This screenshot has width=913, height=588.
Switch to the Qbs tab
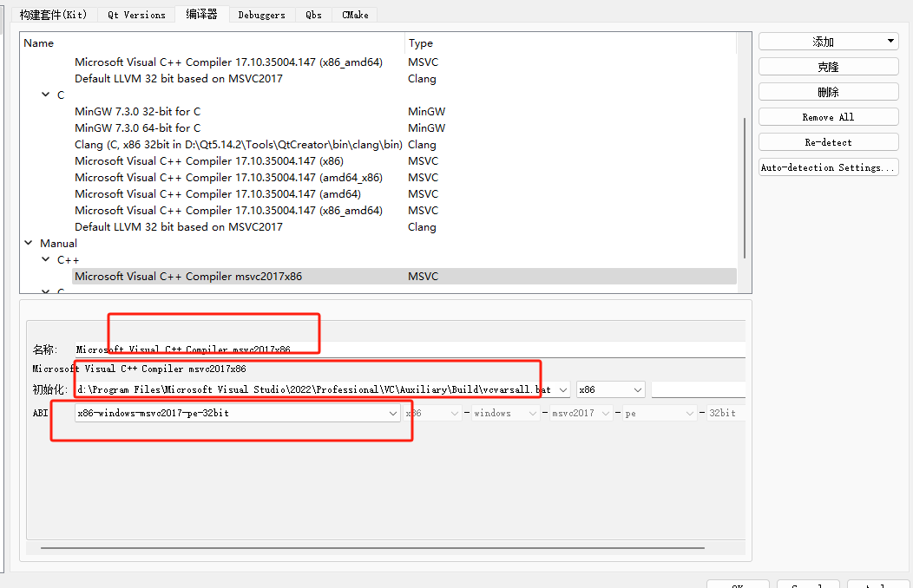coord(314,15)
